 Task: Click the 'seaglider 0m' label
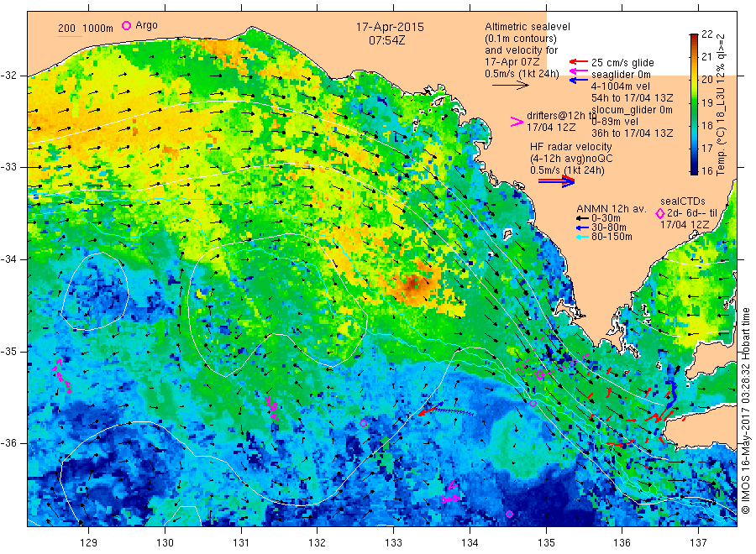click(x=621, y=75)
